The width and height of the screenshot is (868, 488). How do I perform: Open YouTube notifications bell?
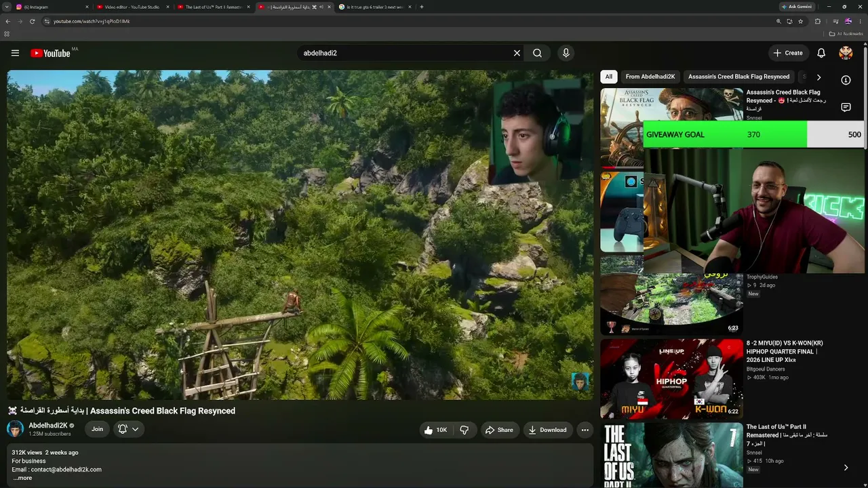821,53
